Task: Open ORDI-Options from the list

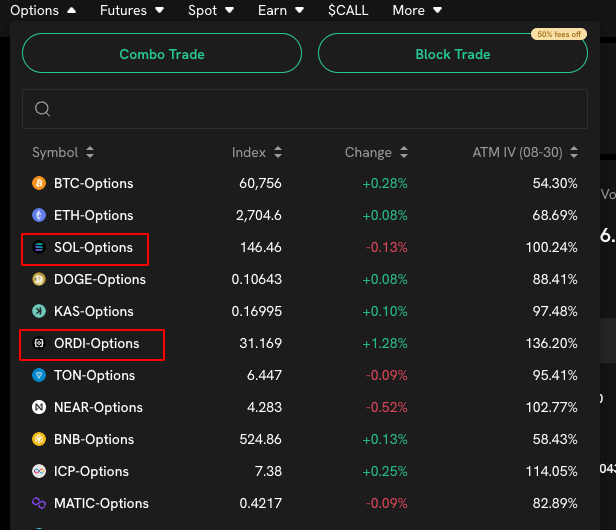Action: [96, 344]
